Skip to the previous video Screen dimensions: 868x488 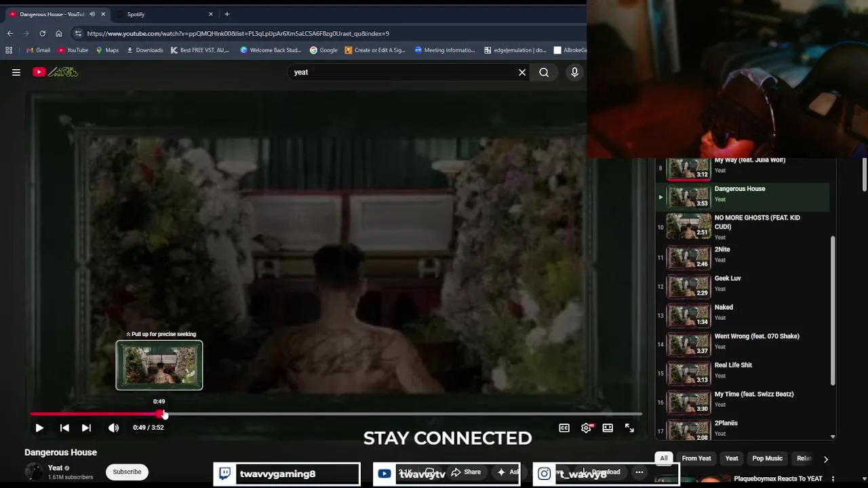click(x=64, y=428)
